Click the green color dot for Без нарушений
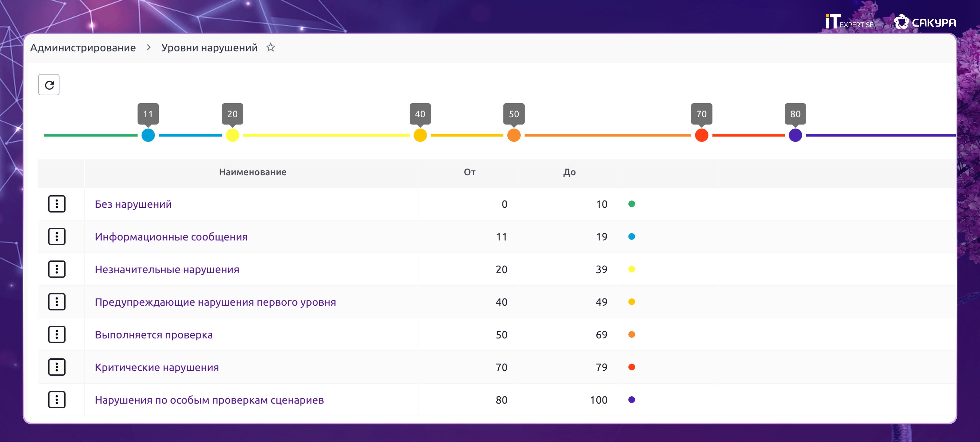This screenshot has width=980, height=442. pyautogui.click(x=632, y=204)
